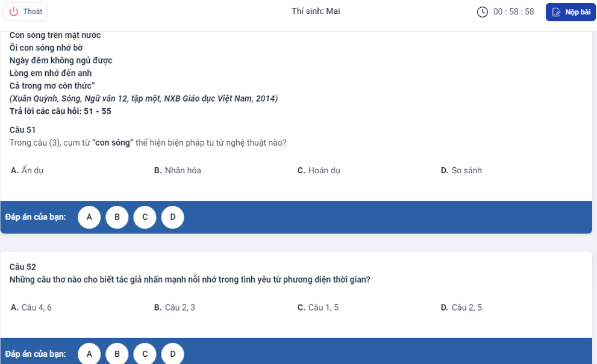The image size is (597, 364).
Task: Click the submit pencil icon in Nộp bài
Action: point(556,12)
